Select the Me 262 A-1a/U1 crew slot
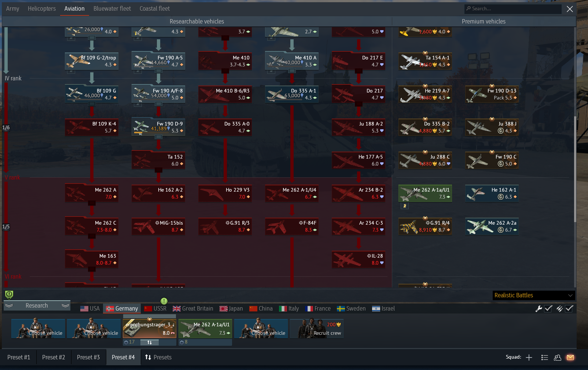588x370 pixels. [x=205, y=329]
